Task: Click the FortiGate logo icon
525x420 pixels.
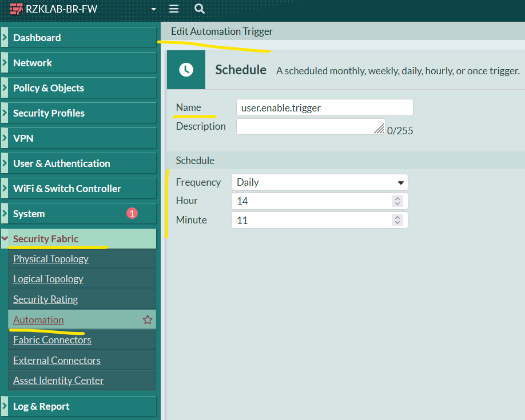Action: click(16, 9)
